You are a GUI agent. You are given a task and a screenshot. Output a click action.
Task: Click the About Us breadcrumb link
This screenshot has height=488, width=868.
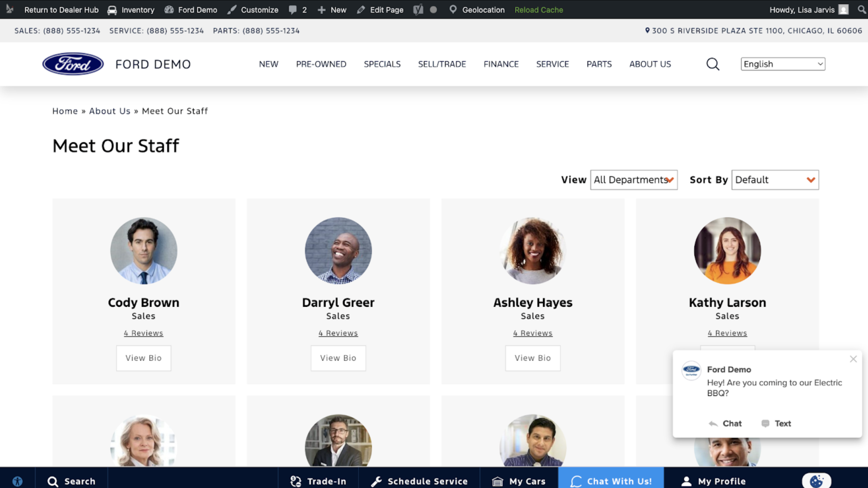[x=110, y=111]
